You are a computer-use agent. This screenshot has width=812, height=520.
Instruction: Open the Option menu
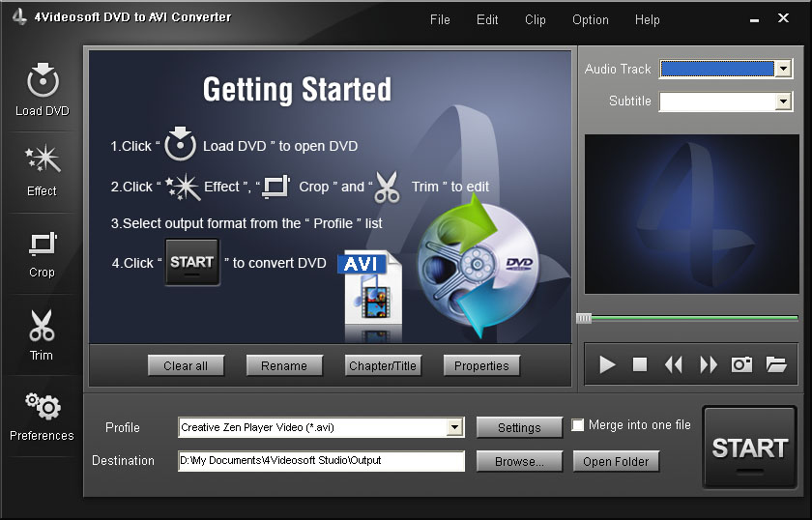[590, 19]
